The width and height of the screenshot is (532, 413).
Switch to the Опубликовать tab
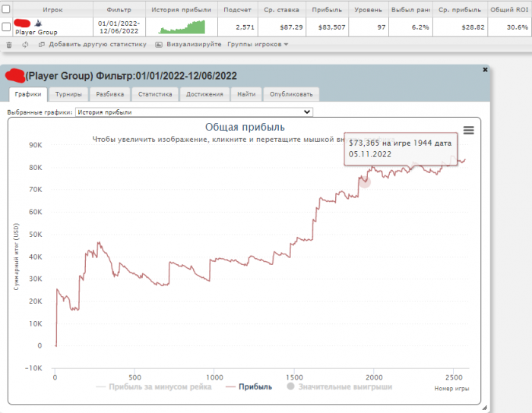(291, 94)
